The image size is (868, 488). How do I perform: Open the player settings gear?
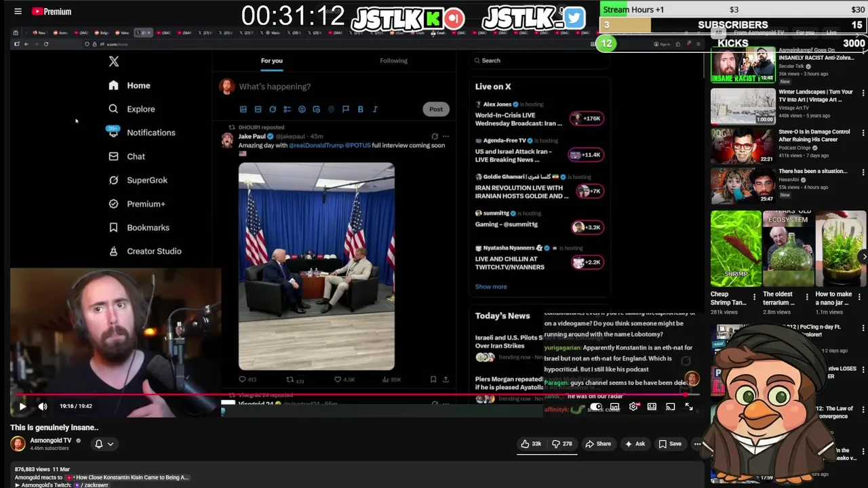(633, 407)
